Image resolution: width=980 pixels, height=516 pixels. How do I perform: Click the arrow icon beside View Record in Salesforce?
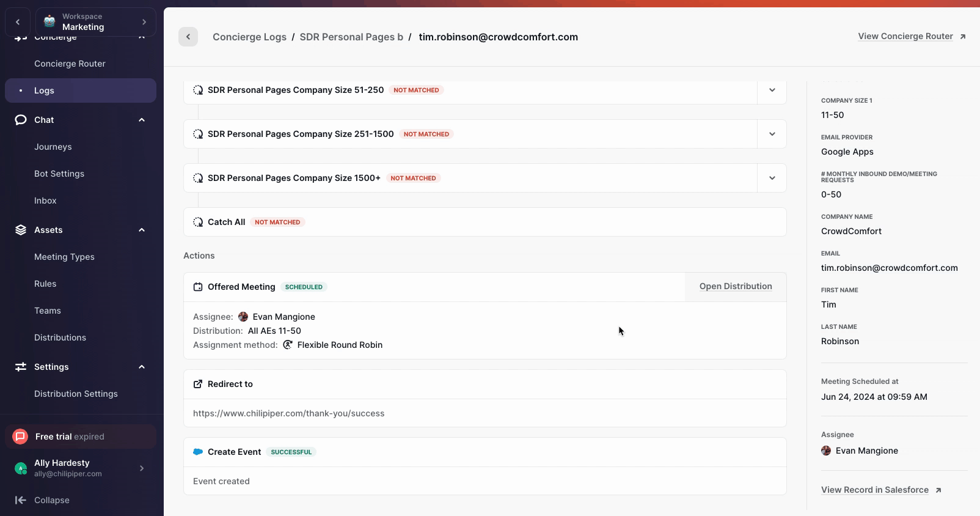tap(938, 490)
